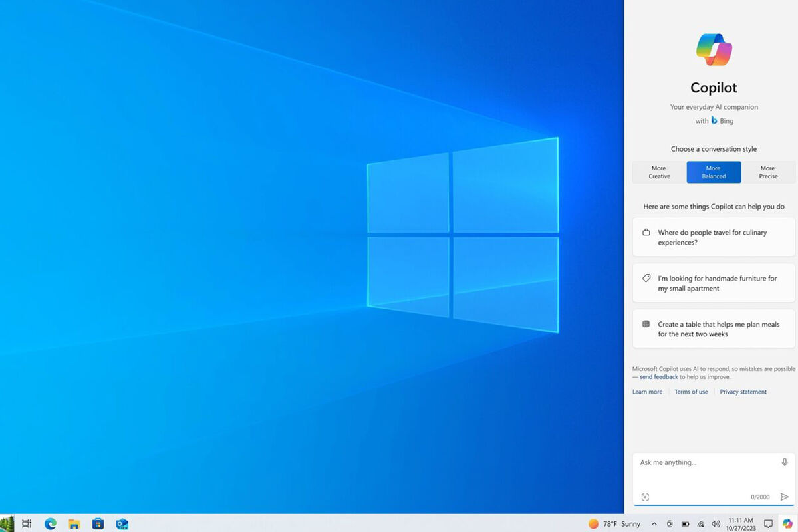Open the notification center icon
This screenshot has width=798, height=532.
[x=768, y=524]
